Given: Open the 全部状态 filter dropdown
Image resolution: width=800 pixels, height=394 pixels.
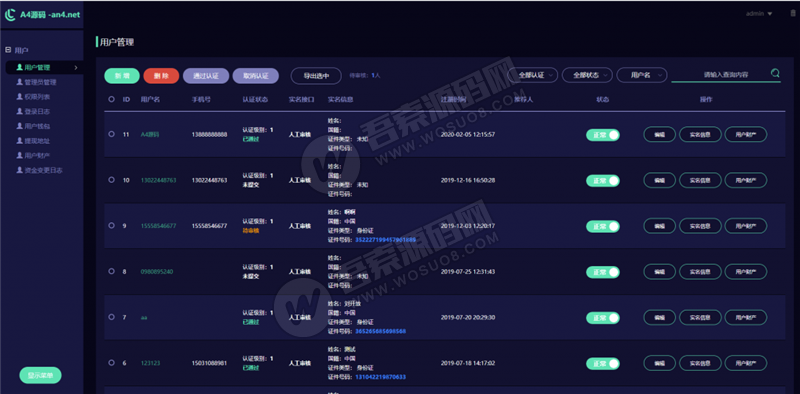Looking at the screenshot, I should coord(587,75).
